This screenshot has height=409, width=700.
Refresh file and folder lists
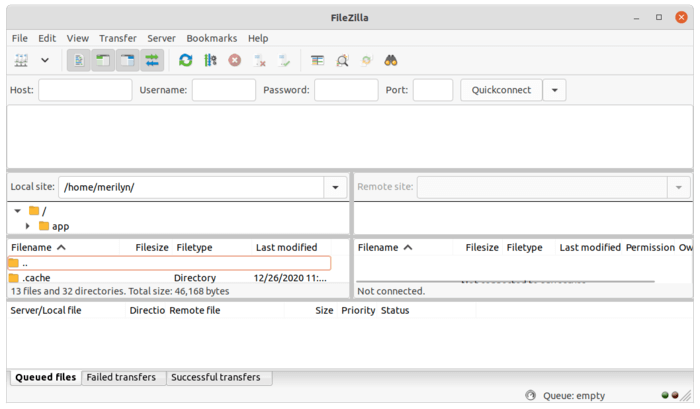pos(186,60)
